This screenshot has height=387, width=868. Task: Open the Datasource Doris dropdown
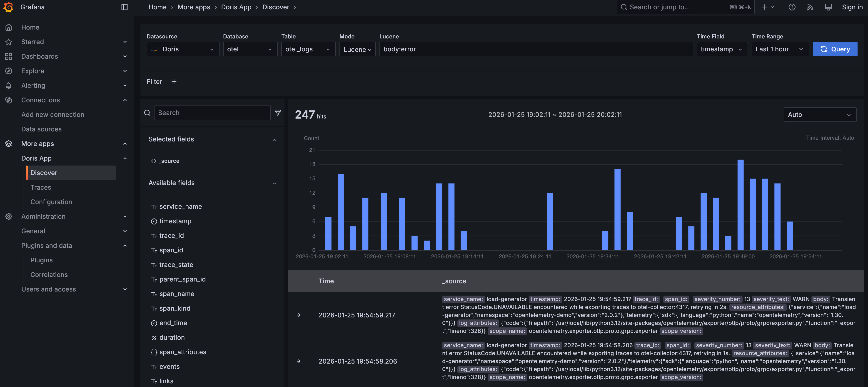pos(183,49)
